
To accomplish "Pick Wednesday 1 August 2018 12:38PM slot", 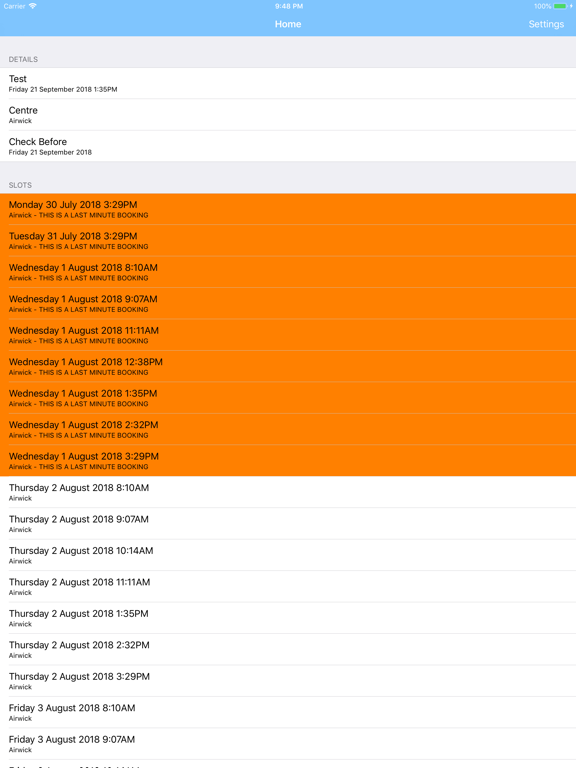I will tap(288, 366).
